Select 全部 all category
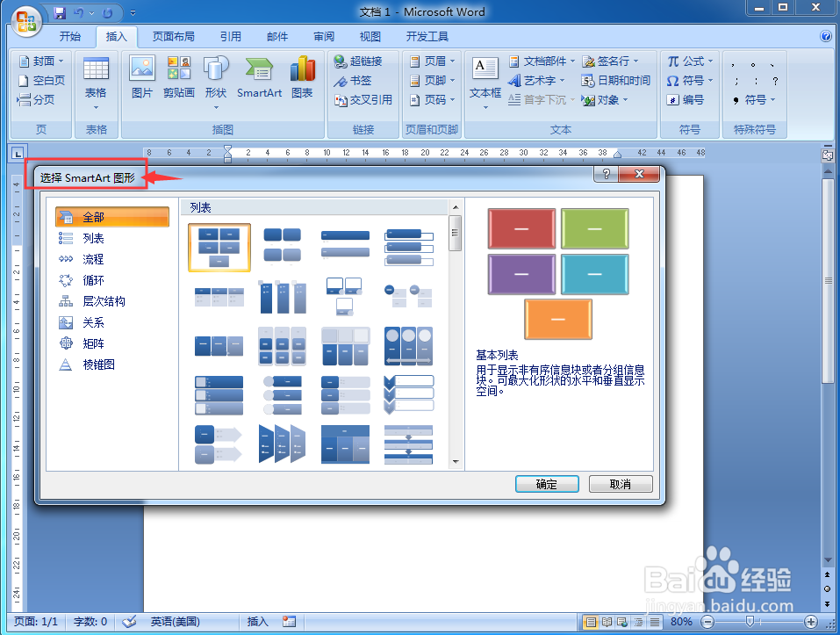Screen dimensions: 840x635 tap(112, 217)
